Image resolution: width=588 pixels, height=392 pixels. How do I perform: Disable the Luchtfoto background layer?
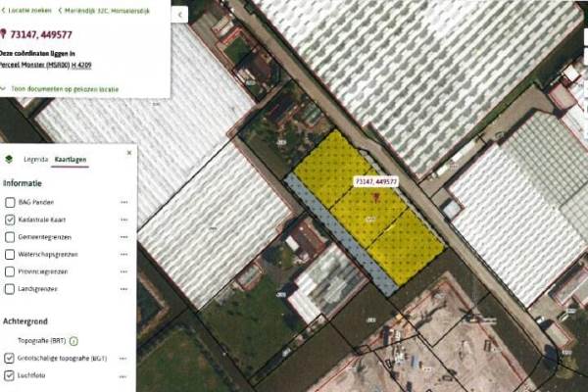point(10,375)
